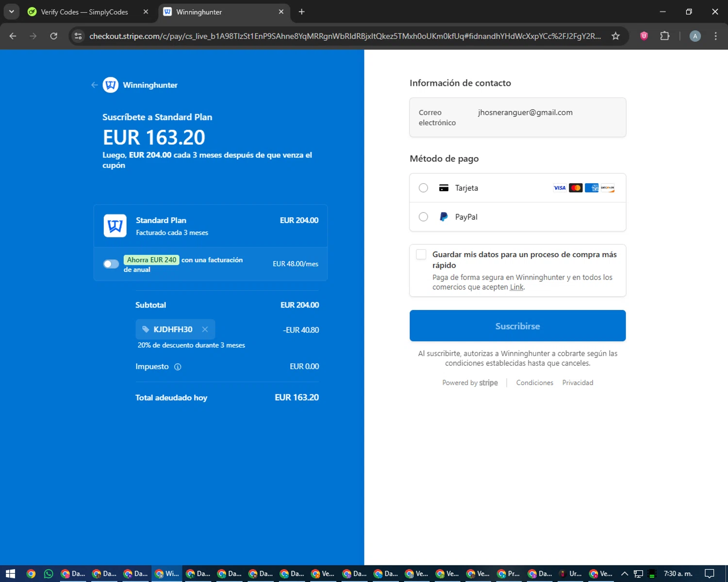Click the credit card icon beside Tarjeta
The image size is (728, 582).
click(x=444, y=188)
